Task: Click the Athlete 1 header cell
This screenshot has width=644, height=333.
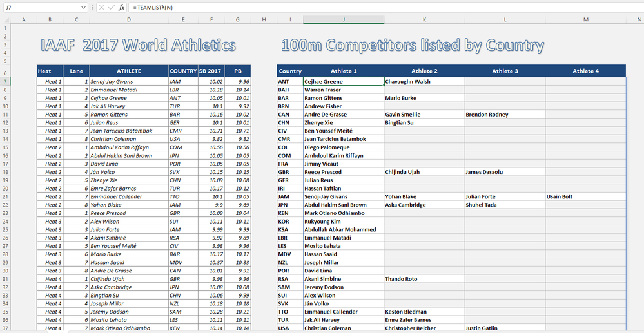Action: [x=344, y=71]
